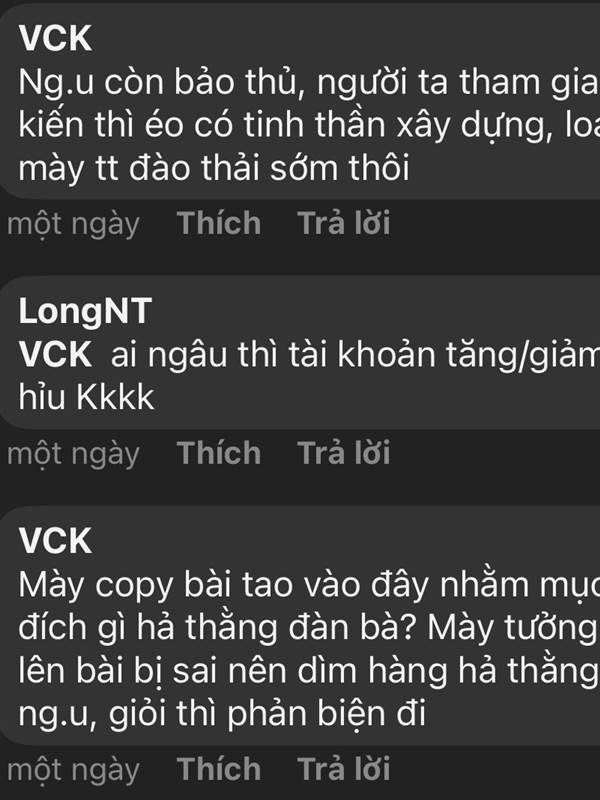
Task: Open LongNT's profile name
Action: (x=85, y=311)
